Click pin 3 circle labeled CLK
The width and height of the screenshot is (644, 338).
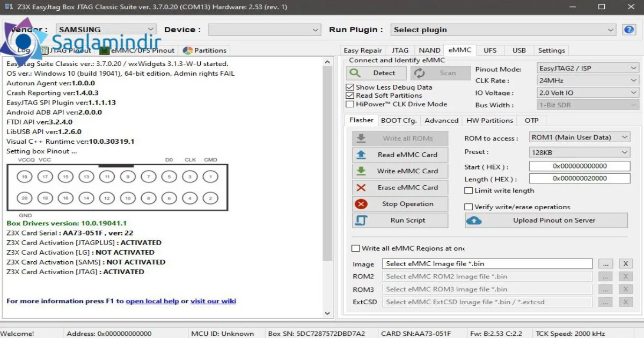[190, 177]
